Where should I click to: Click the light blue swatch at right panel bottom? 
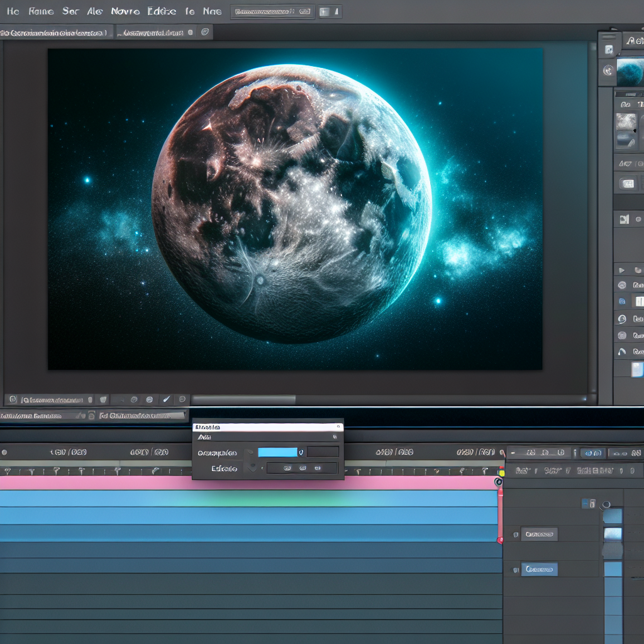tap(637, 369)
